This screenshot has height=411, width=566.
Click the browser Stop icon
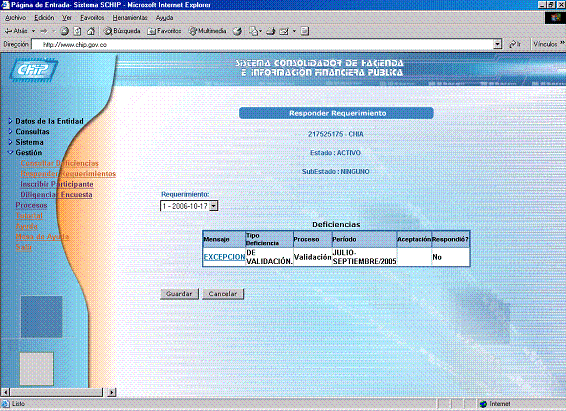[65, 31]
